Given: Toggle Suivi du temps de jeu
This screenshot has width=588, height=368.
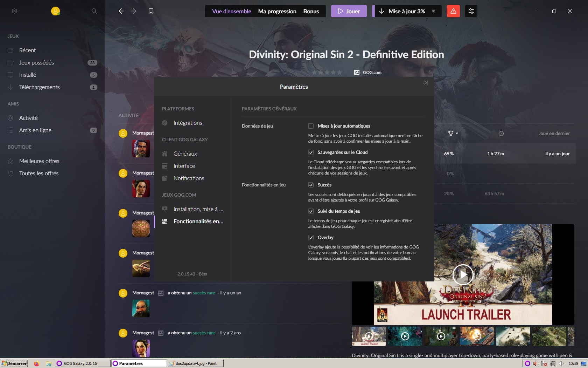Looking at the screenshot, I should click(311, 211).
